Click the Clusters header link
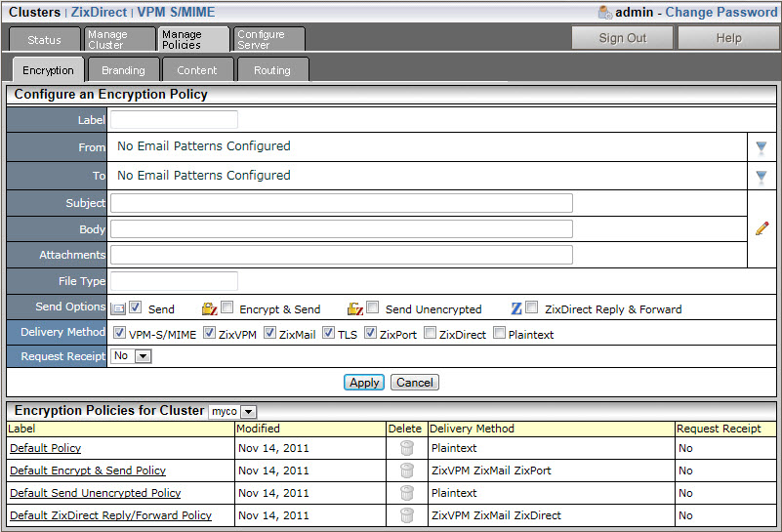 34,12
